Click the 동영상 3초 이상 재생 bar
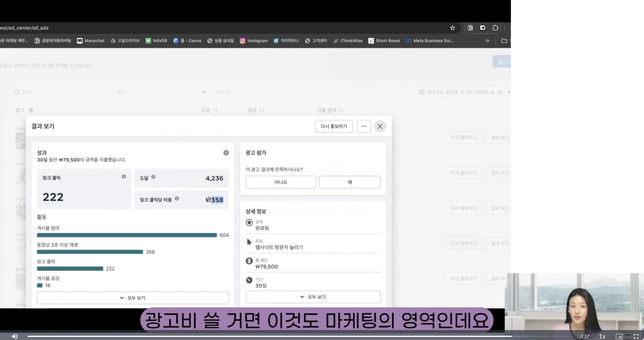Screen dimensions: 644x340 (x=90, y=252)
